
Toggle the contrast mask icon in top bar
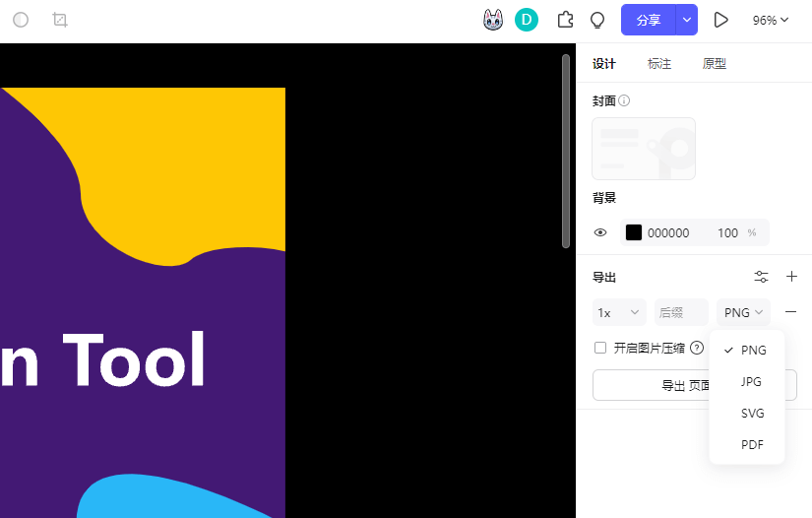click(21, 21)
